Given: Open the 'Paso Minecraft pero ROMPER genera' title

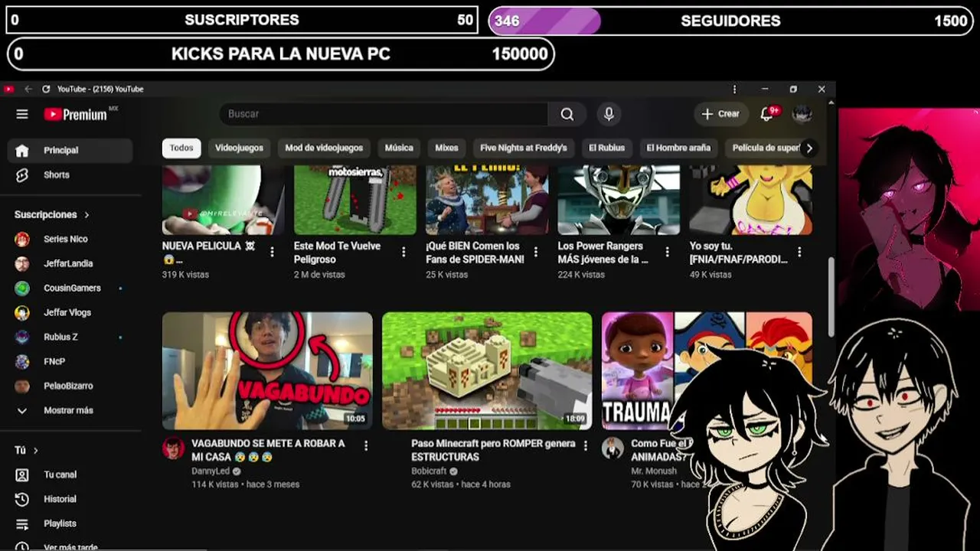Looking at the screenshot, I should (493, 450).
